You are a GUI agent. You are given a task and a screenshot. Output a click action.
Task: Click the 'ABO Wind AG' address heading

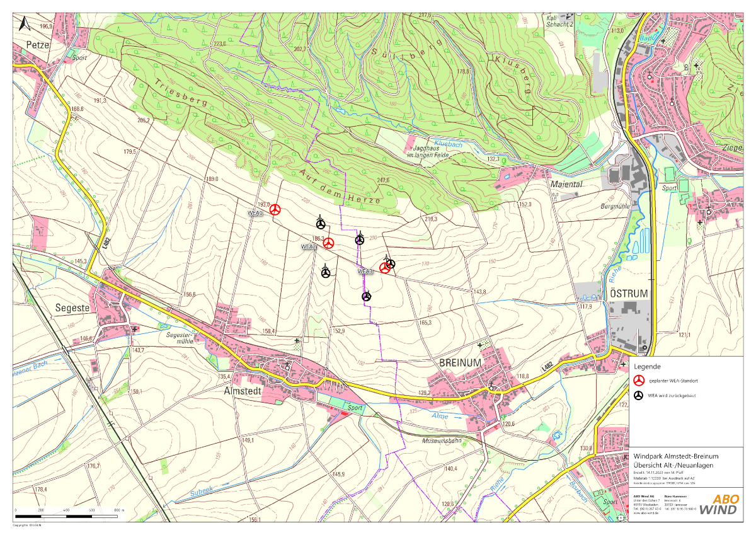pos(643,497)
